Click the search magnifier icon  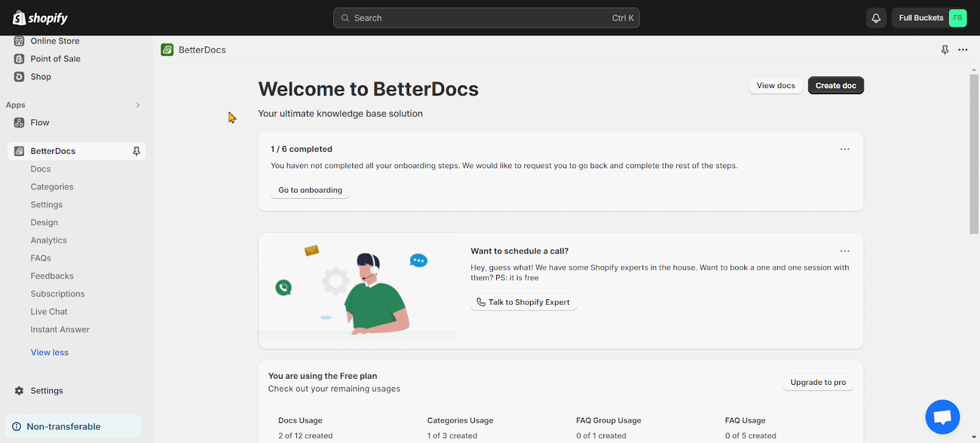(345, 18)
